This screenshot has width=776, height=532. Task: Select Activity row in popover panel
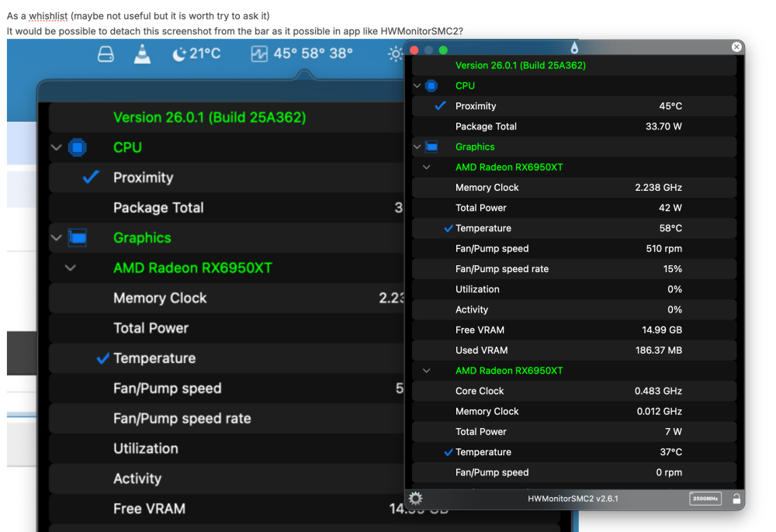(x=227, y=479)
